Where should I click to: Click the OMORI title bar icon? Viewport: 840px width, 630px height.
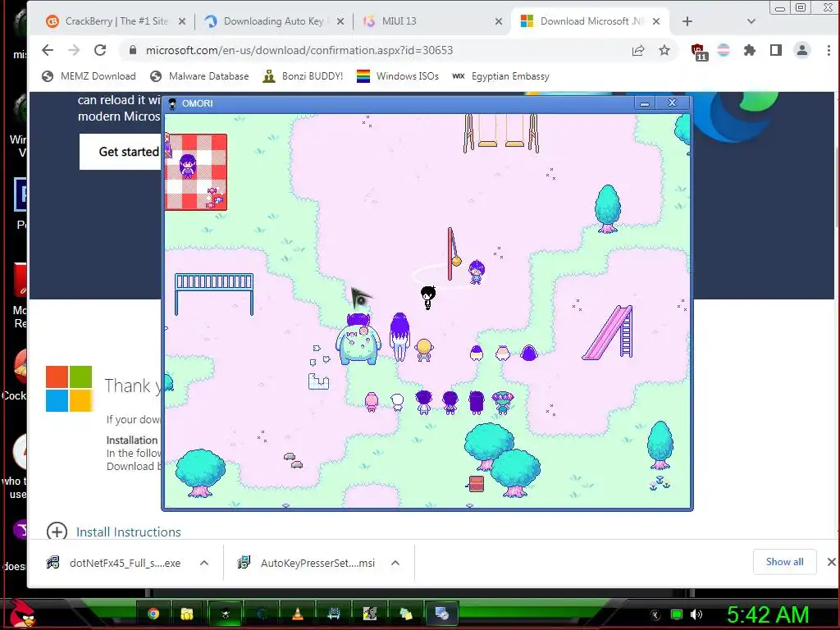[172, 103]
